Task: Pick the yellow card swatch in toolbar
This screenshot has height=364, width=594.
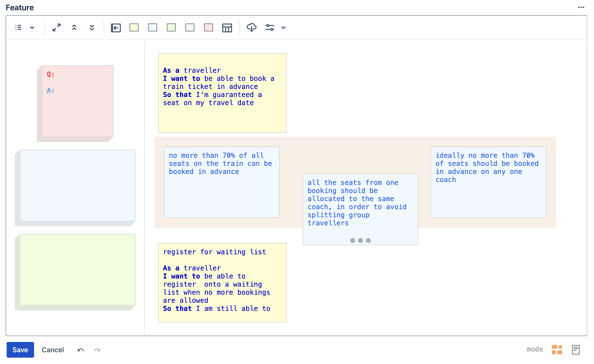Action: click(x=134, y=27)
